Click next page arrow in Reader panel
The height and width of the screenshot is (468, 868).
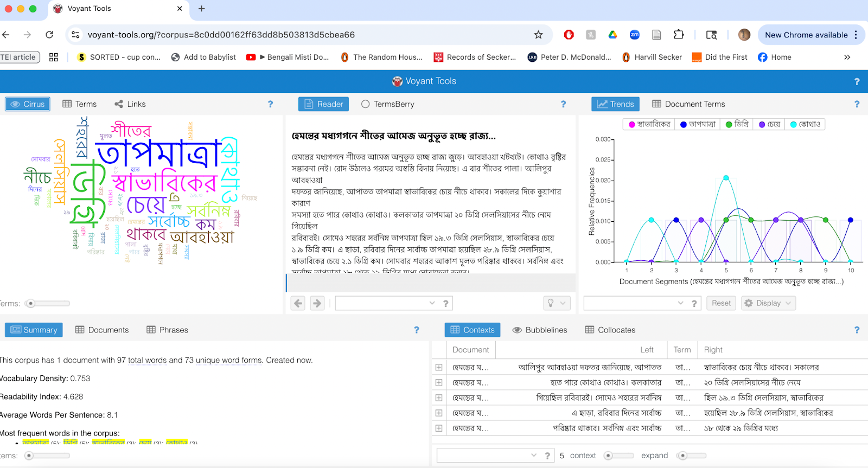tap(317, 303)
